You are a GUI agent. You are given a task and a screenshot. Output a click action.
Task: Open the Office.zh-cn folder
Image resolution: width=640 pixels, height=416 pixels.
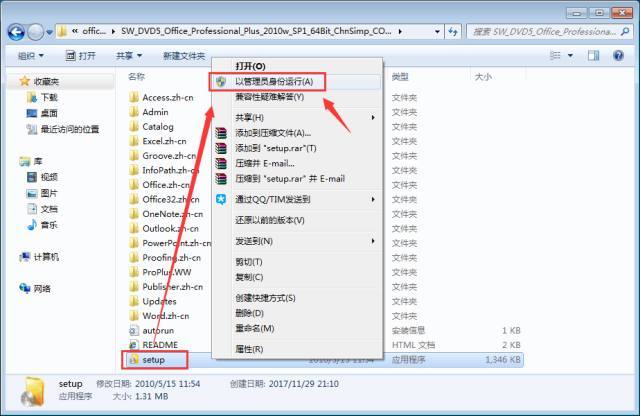(165, 184)
